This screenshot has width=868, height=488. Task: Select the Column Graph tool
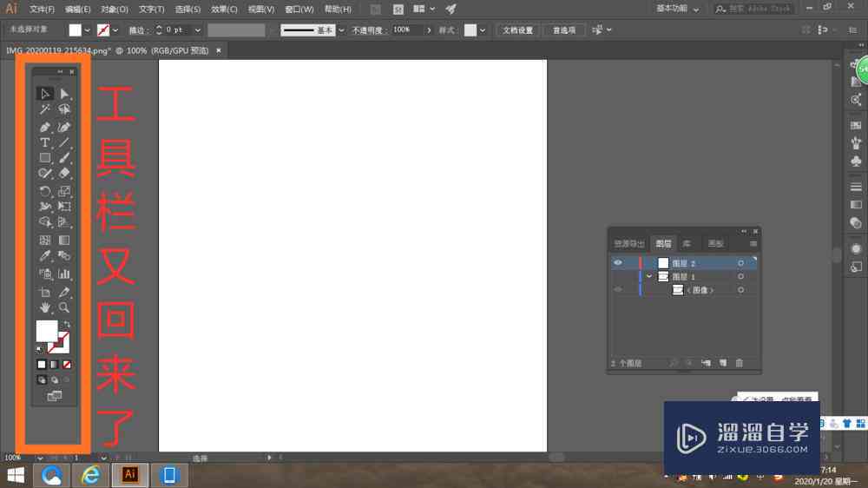coord(64,274)
